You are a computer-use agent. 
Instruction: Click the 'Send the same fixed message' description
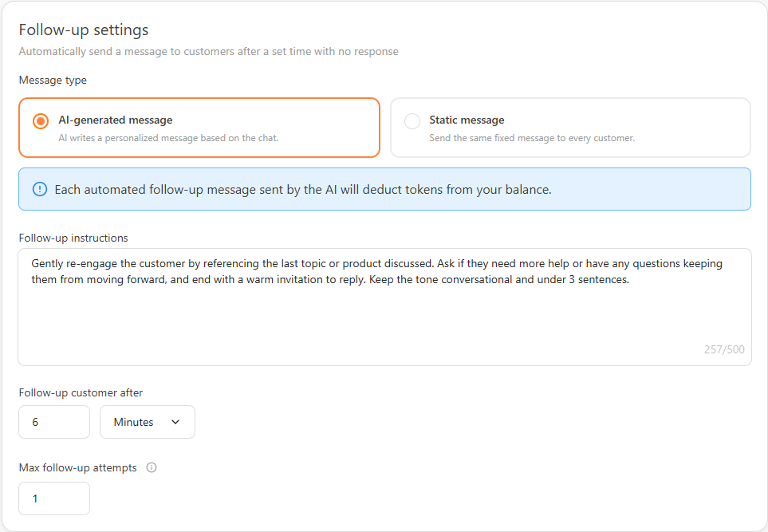point(532,138)
